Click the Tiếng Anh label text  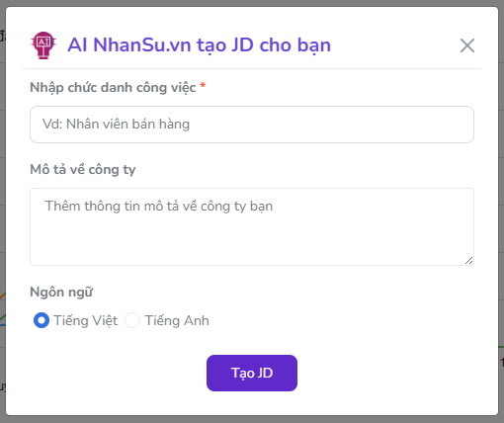coord(177,320)
